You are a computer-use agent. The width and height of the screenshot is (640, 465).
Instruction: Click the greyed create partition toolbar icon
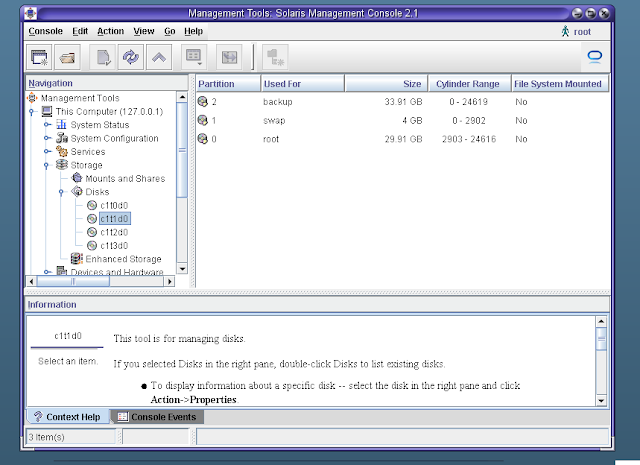[275, 57]
